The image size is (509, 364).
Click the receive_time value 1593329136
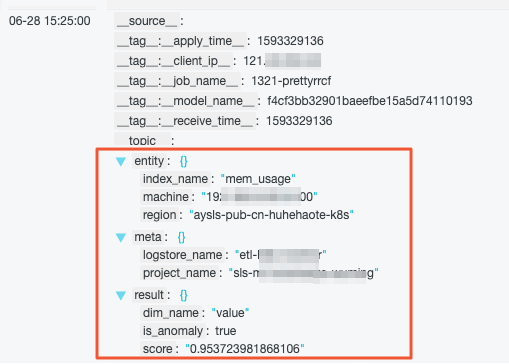[299, 121]
